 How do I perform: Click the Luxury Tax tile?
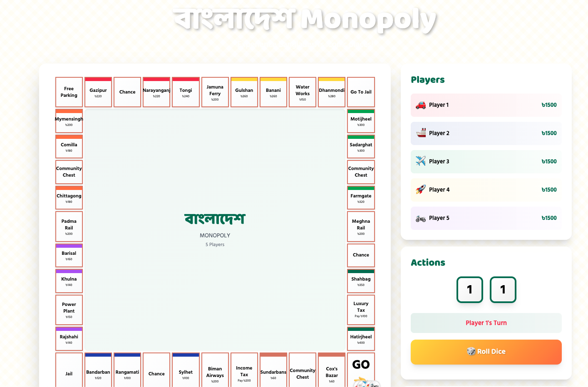coord(361,310)
